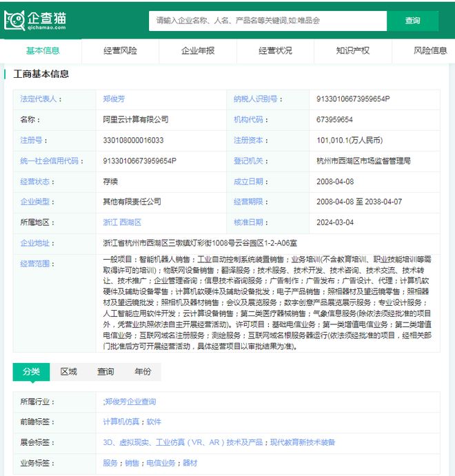Open the 风险信息 tab
Viewport: 455px width, 476px height.
(x=430, y=51)
